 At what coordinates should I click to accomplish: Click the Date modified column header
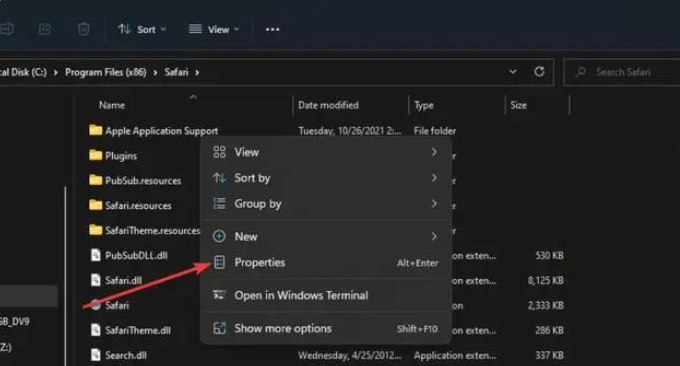328,105
